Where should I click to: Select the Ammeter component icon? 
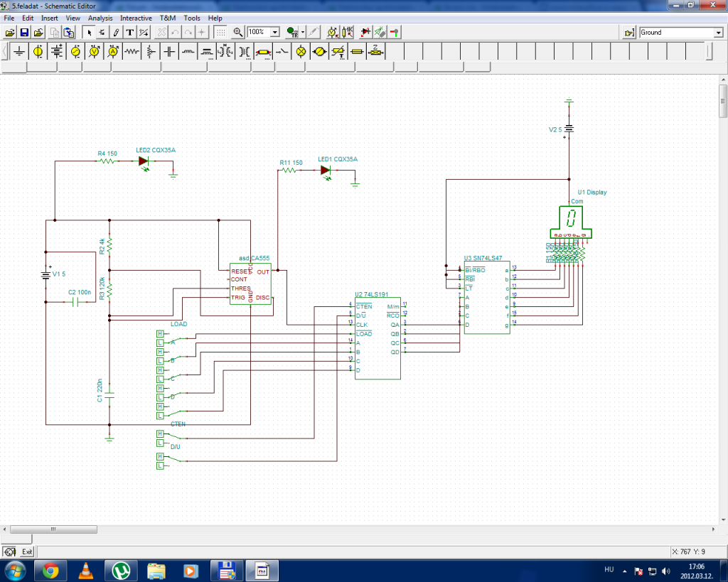[113, 51]
